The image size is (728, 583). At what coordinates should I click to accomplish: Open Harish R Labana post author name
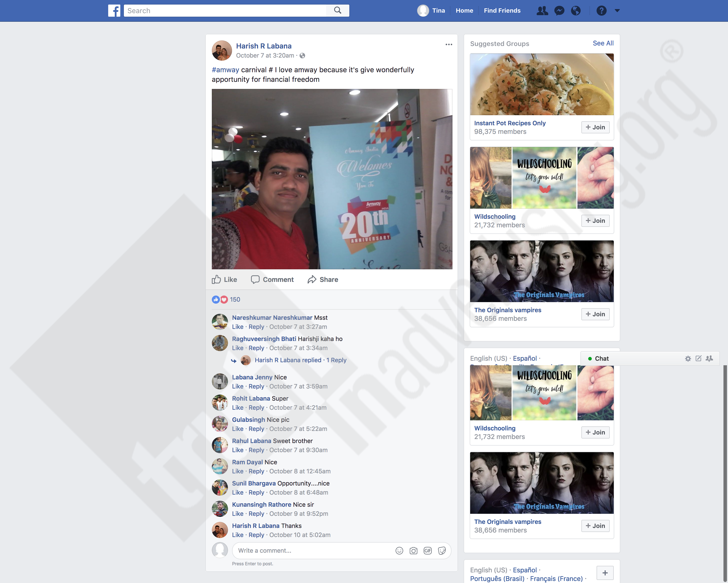click(x=264, y=46)
